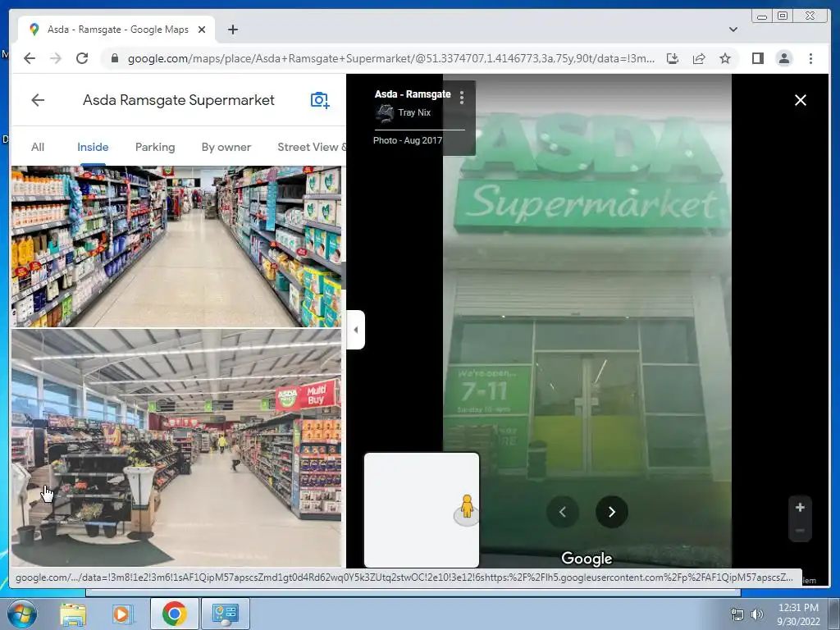
Task: Open the taskbar clock showing 12:31 PM
Action: tap(798, 614)
